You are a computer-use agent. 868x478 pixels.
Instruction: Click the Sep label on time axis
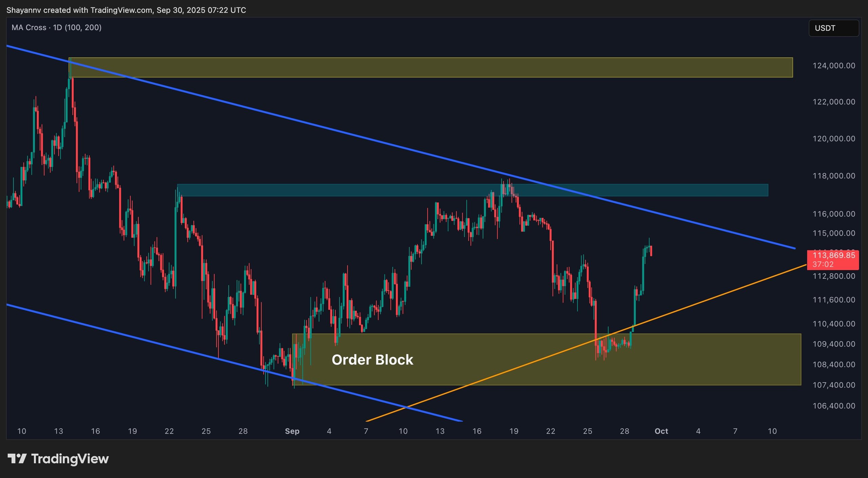(292, 431)
